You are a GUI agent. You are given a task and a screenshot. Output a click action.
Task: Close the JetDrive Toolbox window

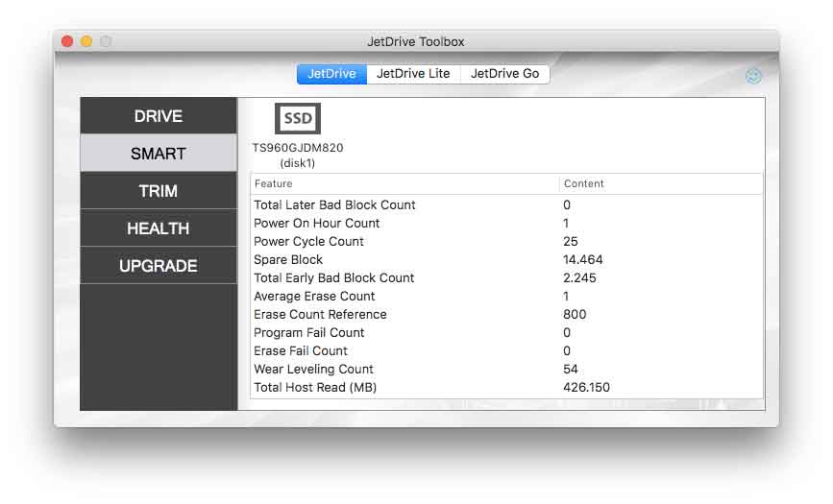click(x=67, y=41)
